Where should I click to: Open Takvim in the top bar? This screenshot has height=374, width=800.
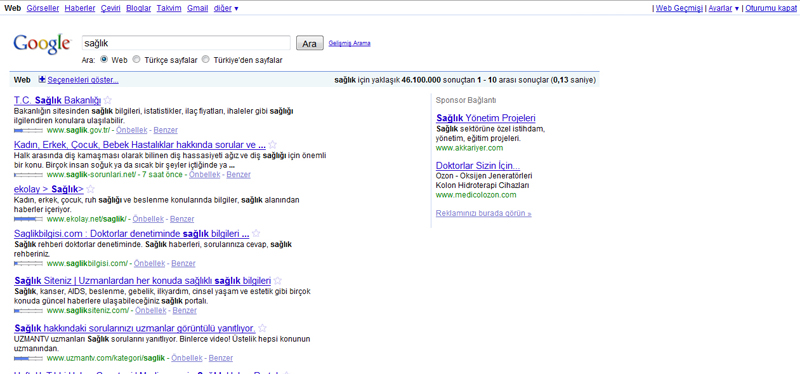[x=169, y=8]
